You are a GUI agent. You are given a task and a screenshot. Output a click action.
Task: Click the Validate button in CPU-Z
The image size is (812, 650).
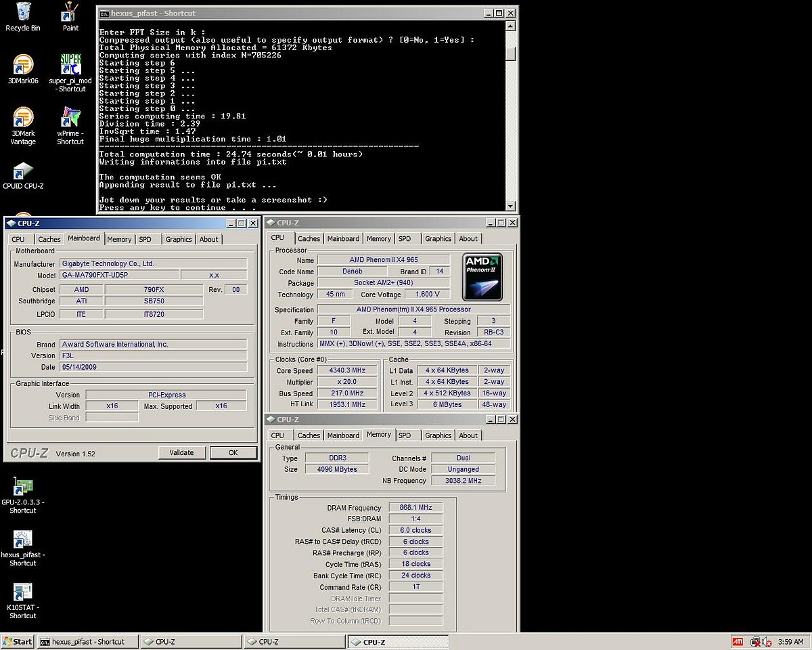(181, 453)
